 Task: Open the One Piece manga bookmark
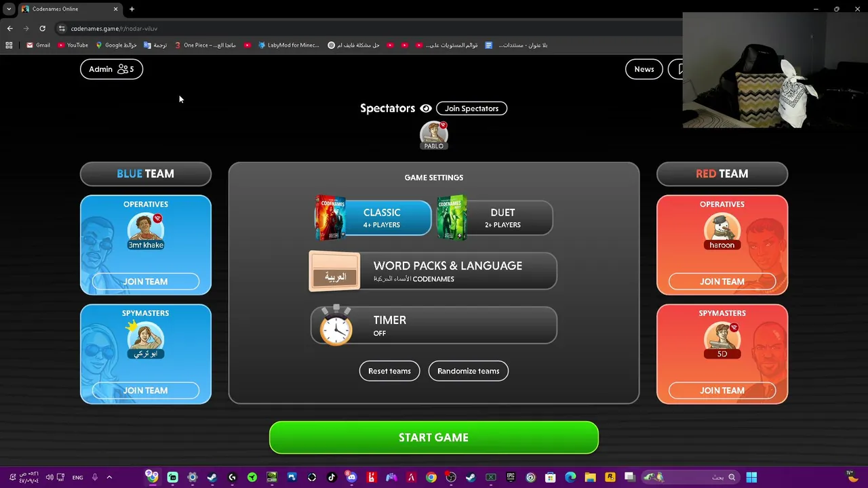205,45
